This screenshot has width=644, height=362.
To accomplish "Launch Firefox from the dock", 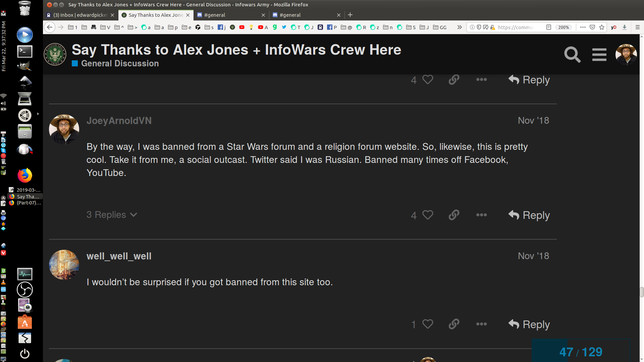I will tap(25, 175).
